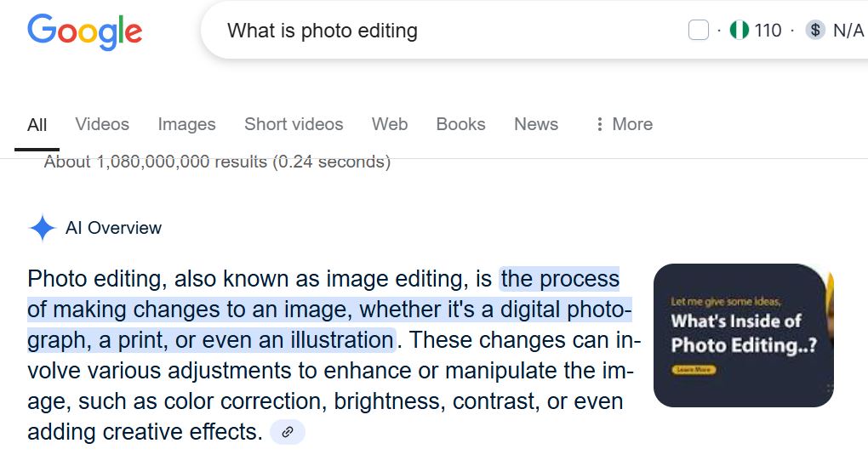This screenshot has width=868, height=466.
Task: Open the source link chip after the paragraph
Action: pos(288,432)
